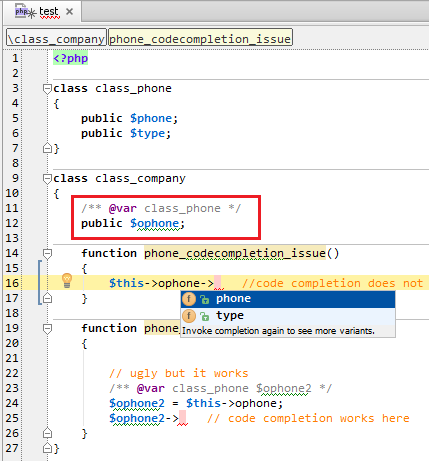Fold the function starting at line 19
This screenshot has width=429, height=461.
click(47, 329)
